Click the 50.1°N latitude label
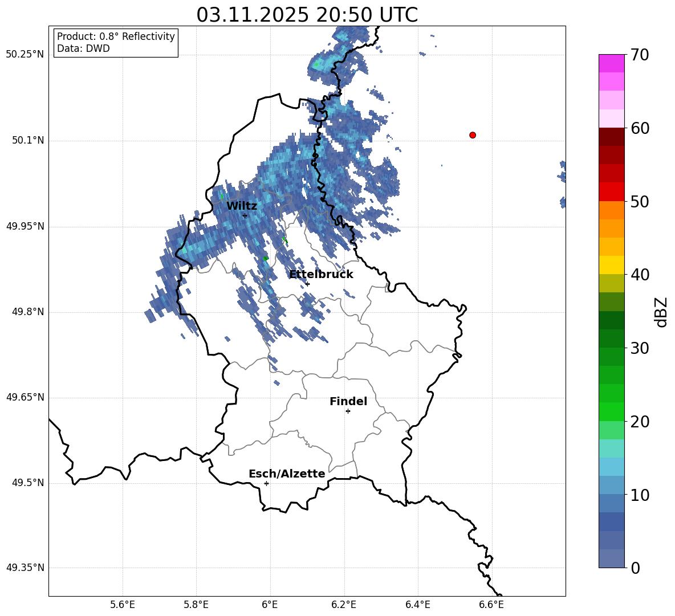The image size is (675, 616). (28, 140)
